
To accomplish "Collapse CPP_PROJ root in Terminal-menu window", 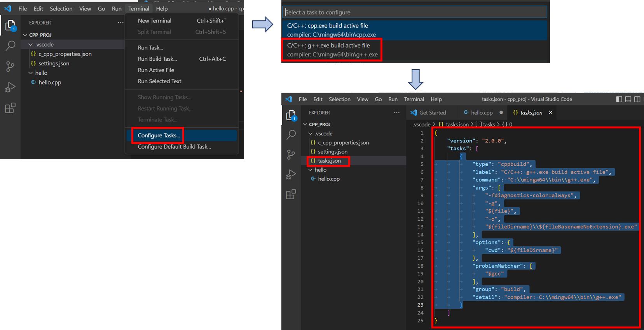I will (x=25, y=35).
